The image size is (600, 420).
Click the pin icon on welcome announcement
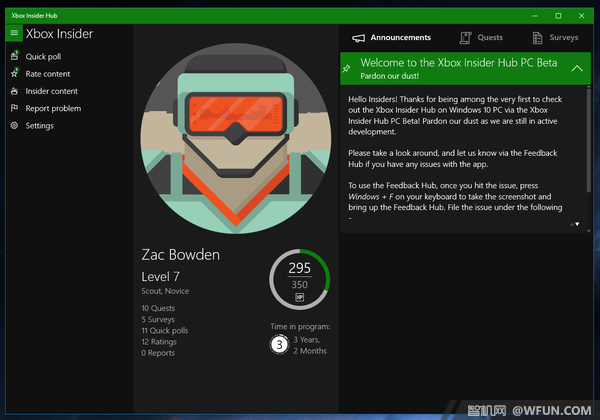pos(346,69)
